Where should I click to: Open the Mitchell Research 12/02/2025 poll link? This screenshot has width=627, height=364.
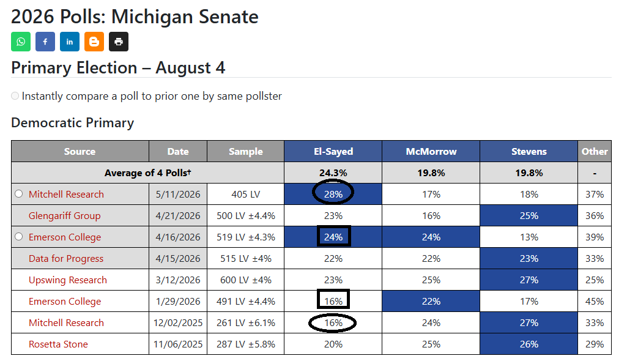[66, 323]
